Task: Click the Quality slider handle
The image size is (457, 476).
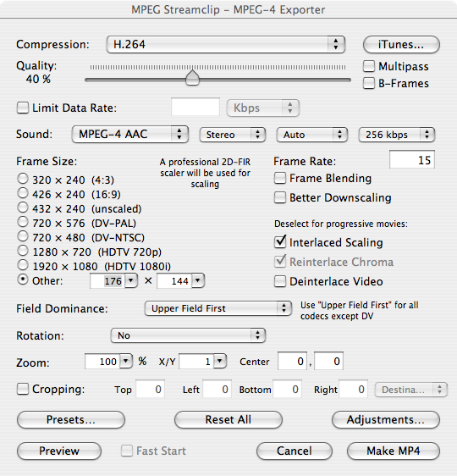Action: click(192, 78)
